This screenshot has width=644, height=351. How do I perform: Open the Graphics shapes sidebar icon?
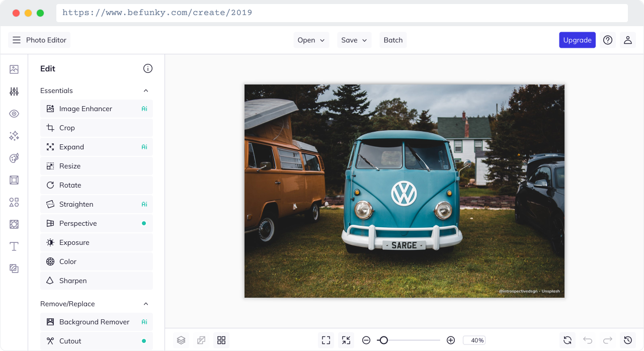pyautogui.click(x=14, y=202)
